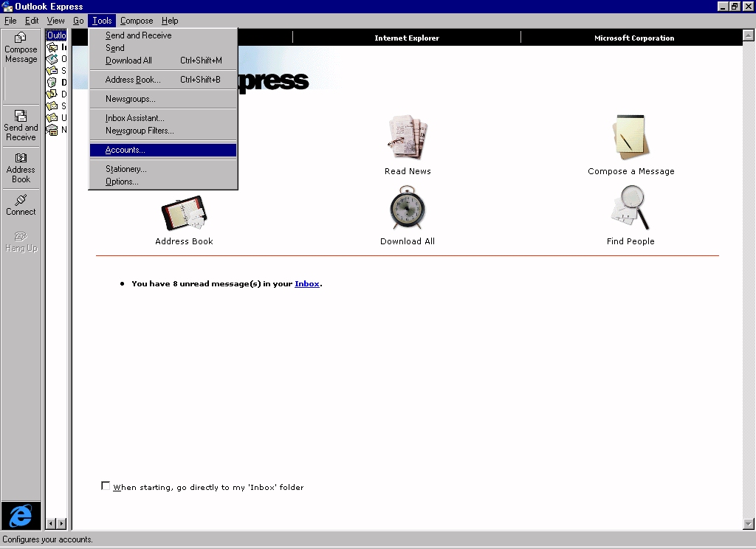
Task: Click the Download All alarm clock icon
Action: (x=408, y=207)
